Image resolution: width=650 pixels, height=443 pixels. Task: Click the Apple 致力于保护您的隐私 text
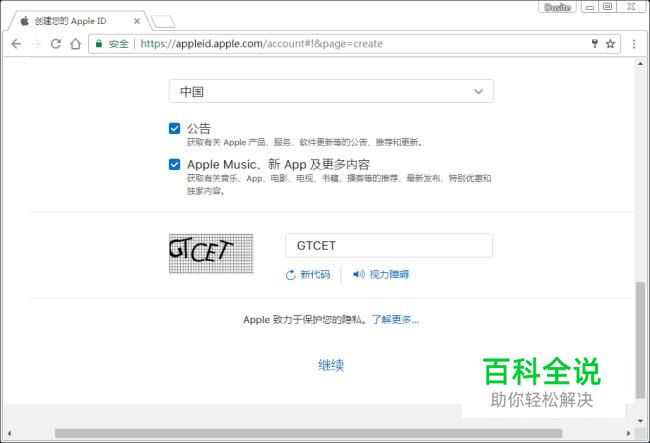[305, 320]
